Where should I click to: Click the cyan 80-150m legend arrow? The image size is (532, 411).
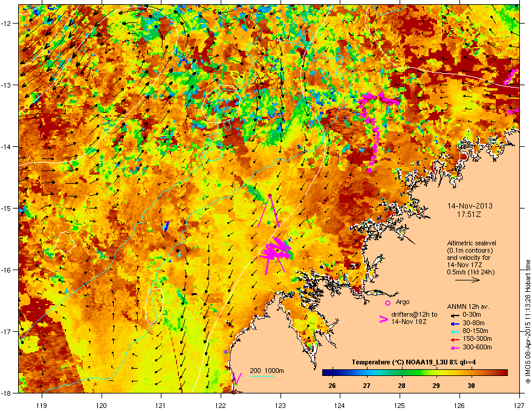coord(455,331)
